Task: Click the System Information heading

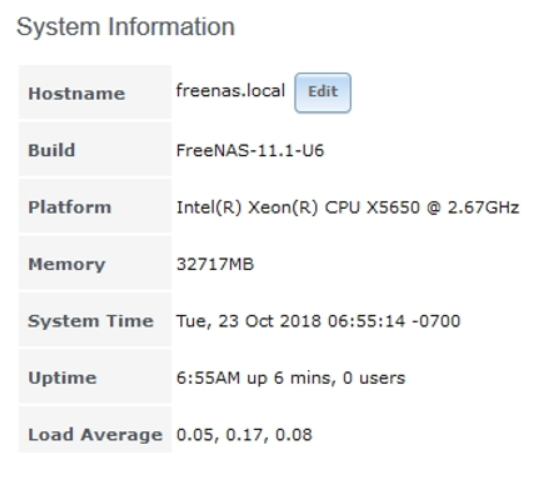Action: tap(126, 27)
